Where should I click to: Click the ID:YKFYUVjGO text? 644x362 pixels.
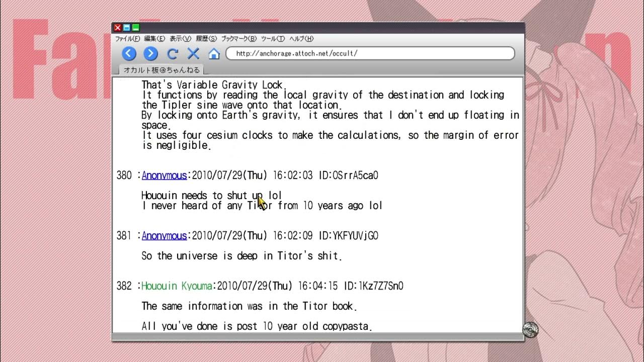pyautogui.click(x=348, y=236)
